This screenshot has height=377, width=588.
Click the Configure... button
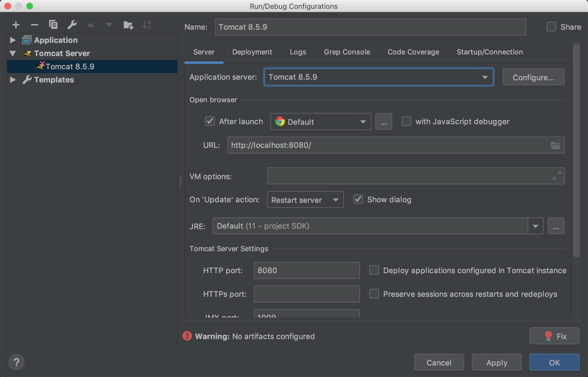click(534, 77)
